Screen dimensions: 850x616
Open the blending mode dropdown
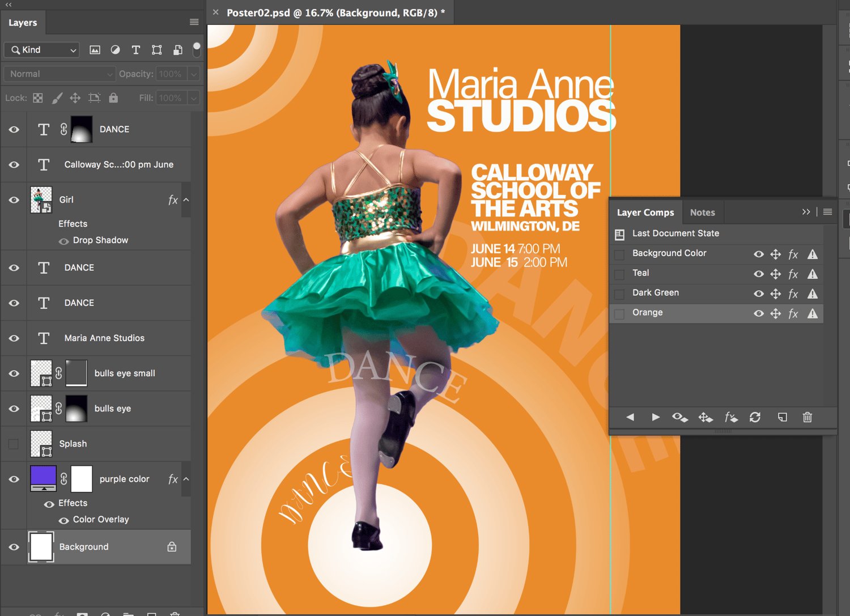(59, 74)
